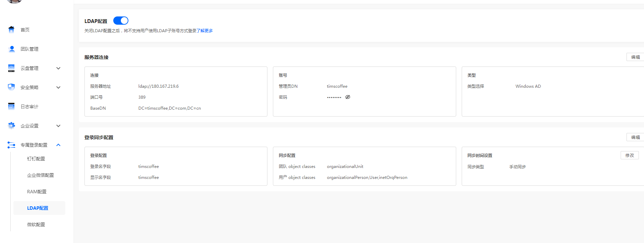Select 企业微信配置 submenu item
Screen dimensions: 644x243
(41, 175)
